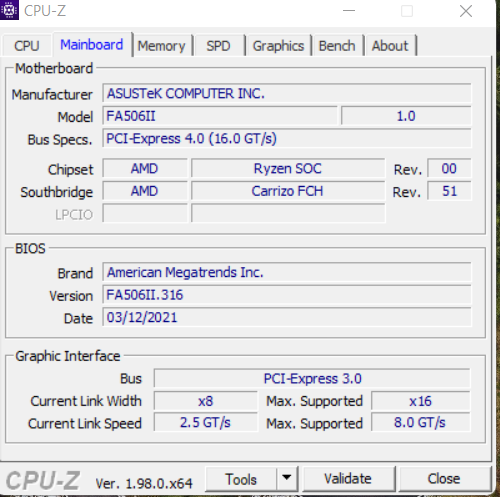Click the empty LPCIO model field

click(288, 213)
